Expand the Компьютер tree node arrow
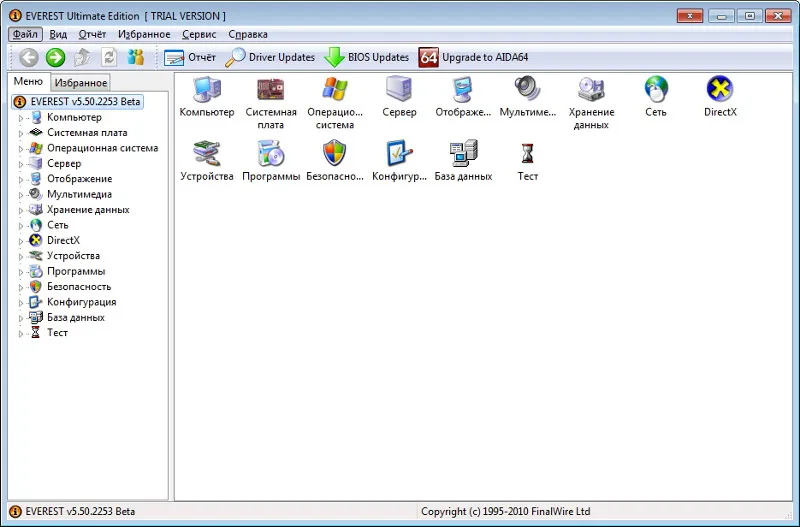The width and height of the screenshot is (800, 527). 21,118
